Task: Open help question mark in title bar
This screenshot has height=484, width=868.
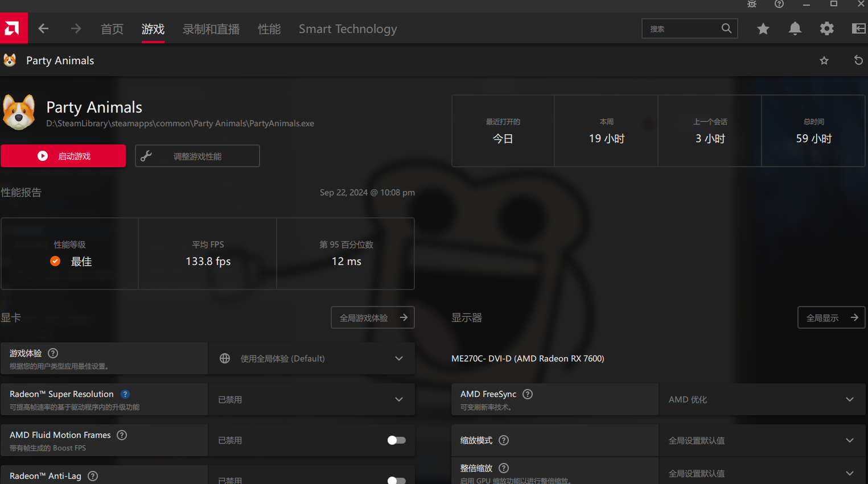Action: click(779, 4)
